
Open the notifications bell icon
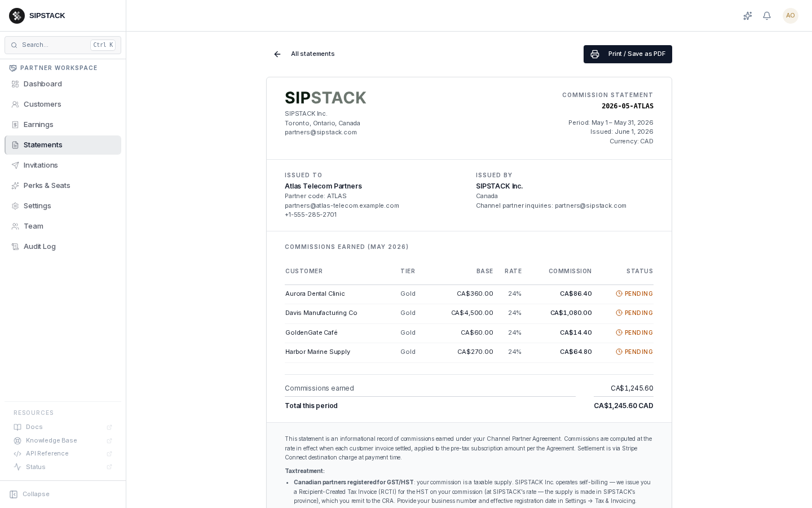click(x=767, y=16)
